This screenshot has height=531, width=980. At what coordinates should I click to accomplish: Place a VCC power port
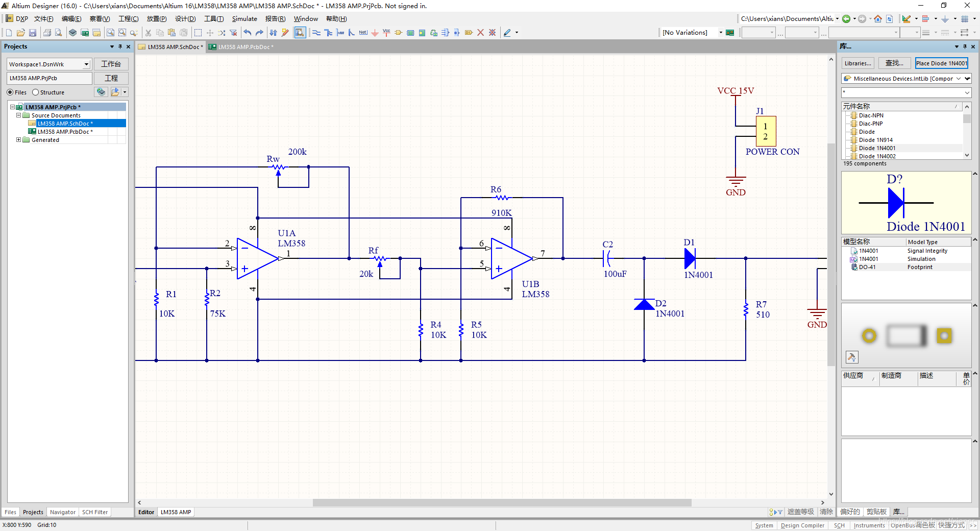(x=386, y=33)
